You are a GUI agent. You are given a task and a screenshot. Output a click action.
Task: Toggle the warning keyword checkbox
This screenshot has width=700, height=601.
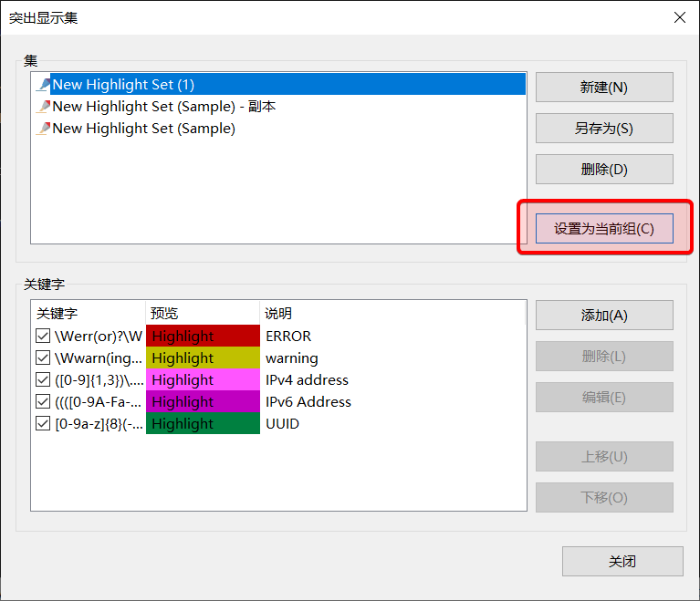click(43, 358)
